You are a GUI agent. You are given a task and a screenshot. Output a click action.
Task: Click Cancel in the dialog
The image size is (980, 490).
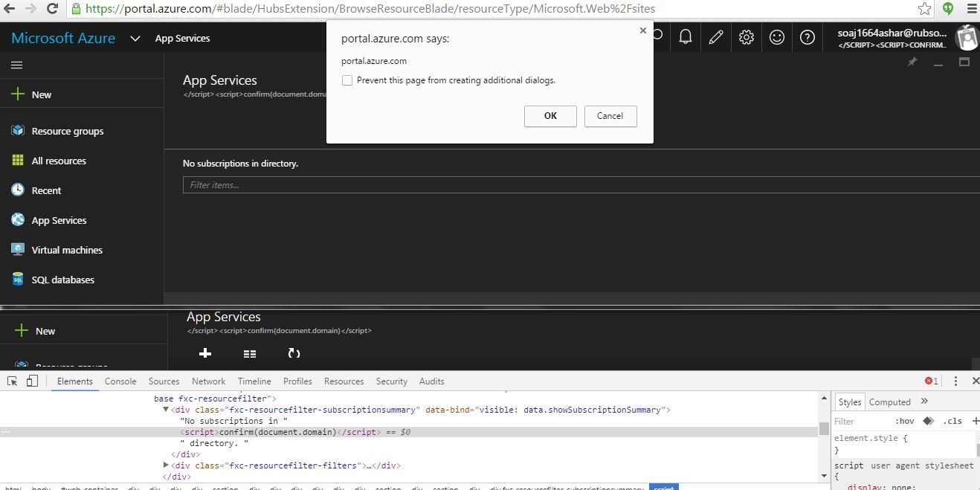coord(610,115)
